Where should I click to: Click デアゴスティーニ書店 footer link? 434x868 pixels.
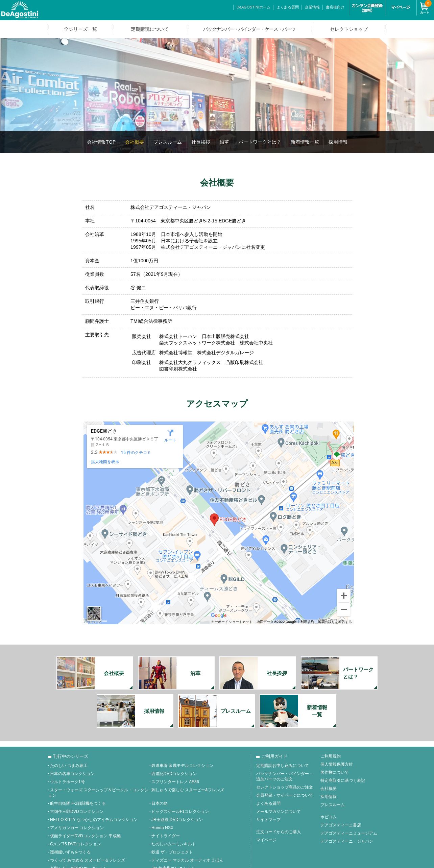click(341, 825)
